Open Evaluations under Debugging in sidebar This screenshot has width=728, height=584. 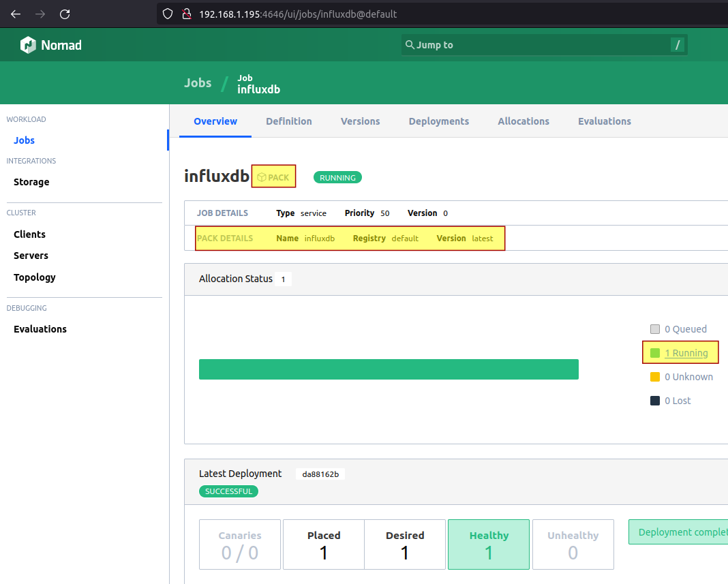click(40, 329)
